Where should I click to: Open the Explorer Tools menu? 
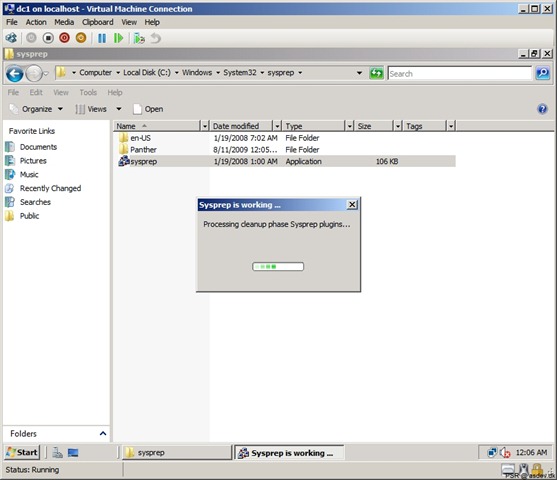pos(88,92)
